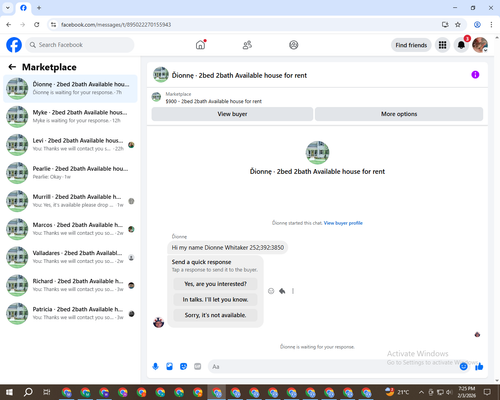
Task: Open the account profile picture menu
Action: (x=480, y=45)
